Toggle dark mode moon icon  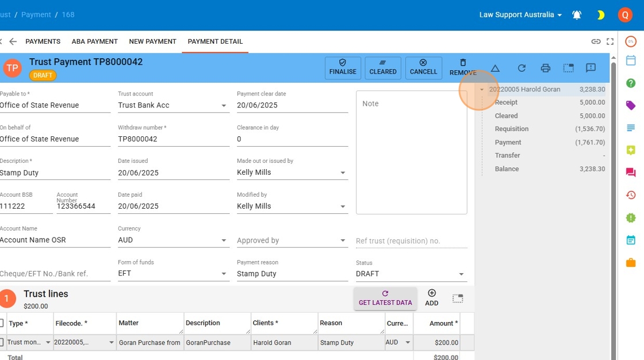(600, 15)
